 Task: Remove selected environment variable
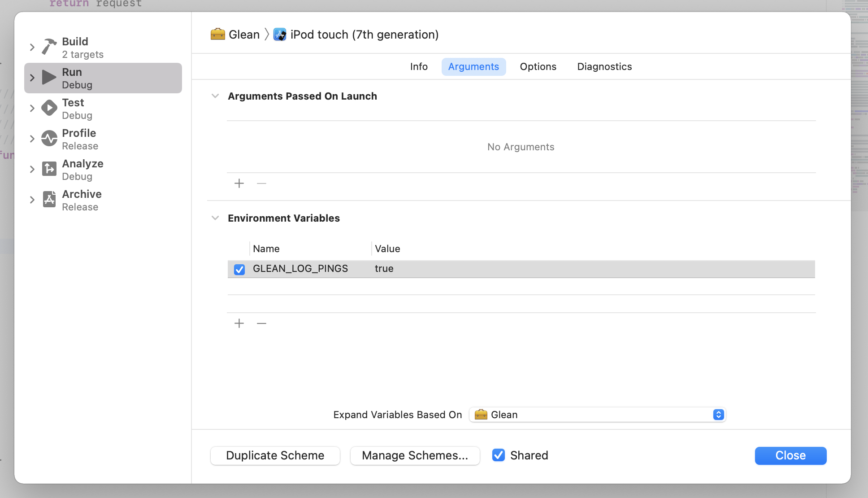[261, 323]
